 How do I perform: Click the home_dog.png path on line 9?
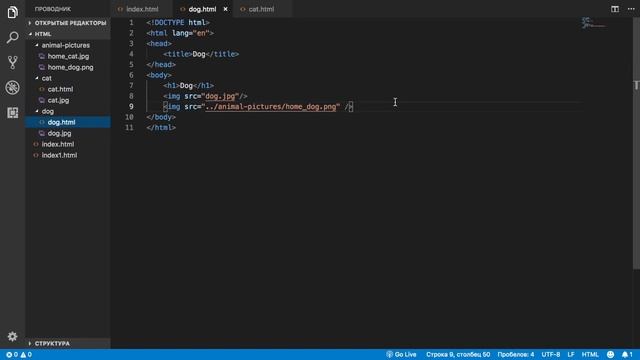(x=271, y=107)
